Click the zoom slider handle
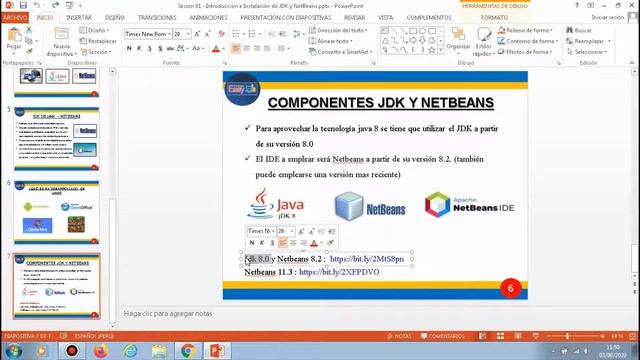The image size is (640, 360). [567, 336]
